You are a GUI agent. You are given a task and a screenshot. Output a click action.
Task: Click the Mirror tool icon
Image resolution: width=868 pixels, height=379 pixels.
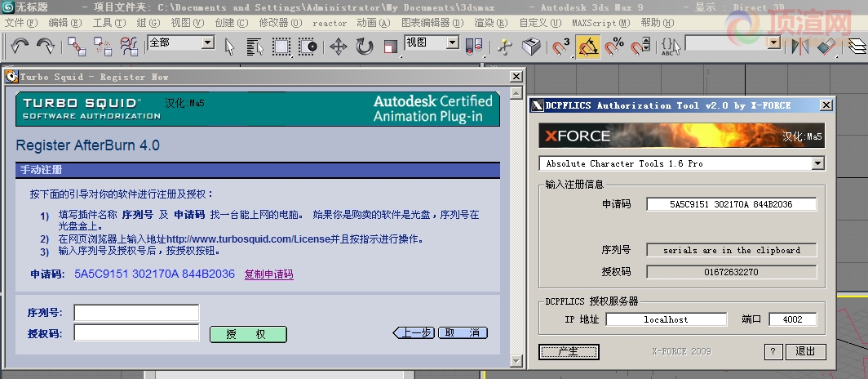point(799,46)
